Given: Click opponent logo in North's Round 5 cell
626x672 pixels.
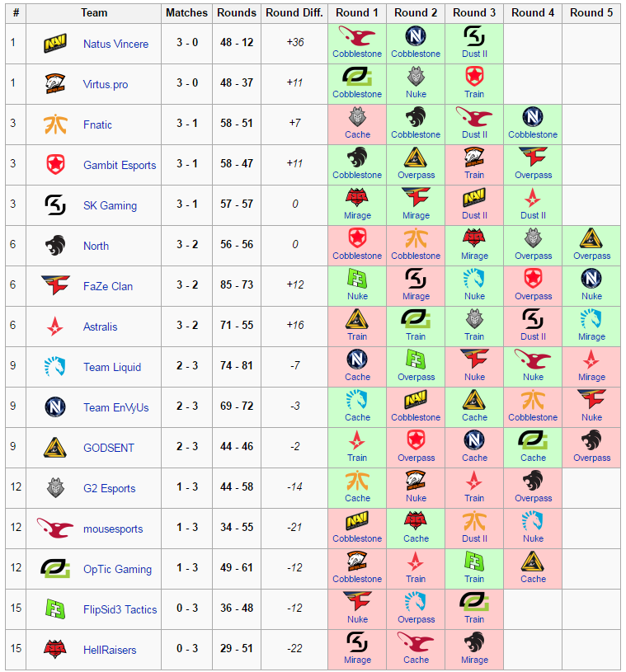Looking at the screenshot, I should coord(591,239).
